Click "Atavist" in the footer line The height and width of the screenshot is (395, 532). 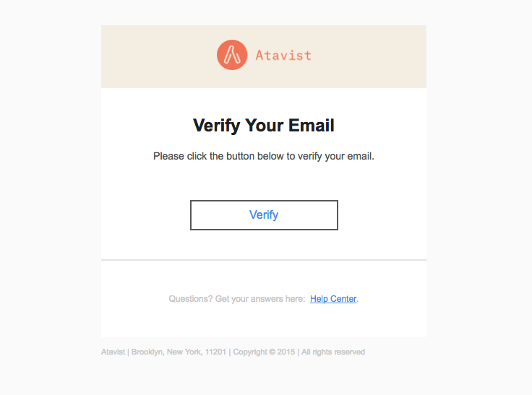[113, 352]
